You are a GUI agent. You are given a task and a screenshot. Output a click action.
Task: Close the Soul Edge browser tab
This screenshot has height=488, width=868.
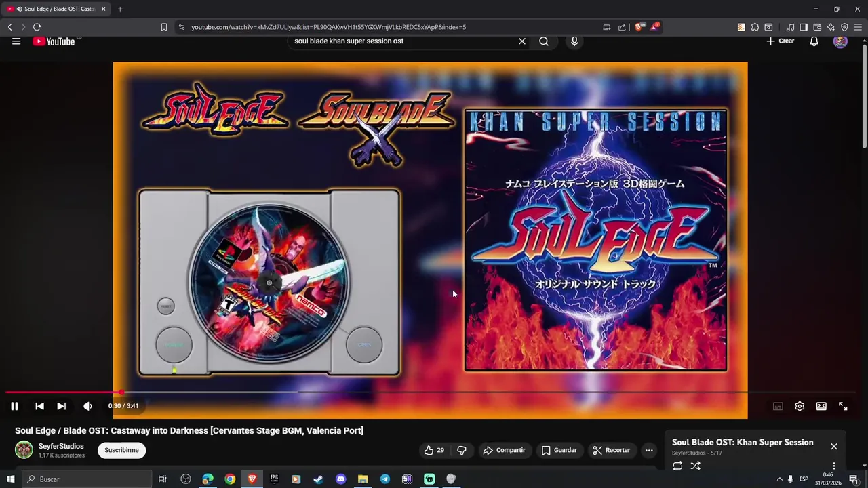[x=103, y=9]
